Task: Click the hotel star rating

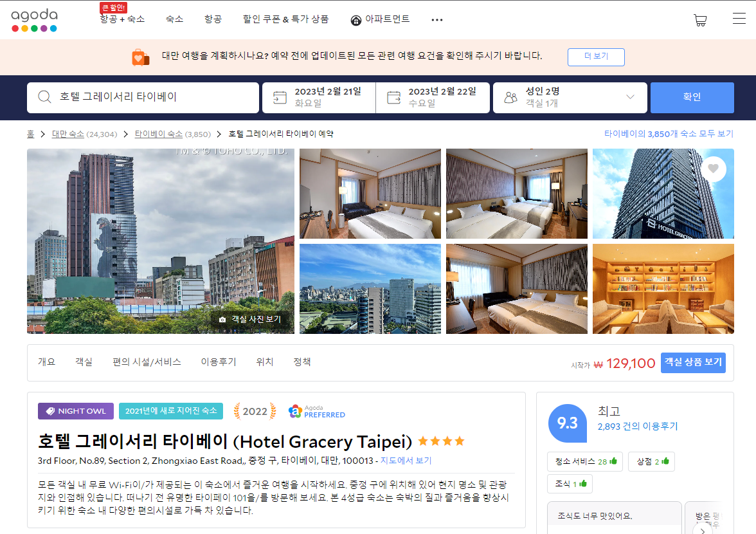Action: click(441, 441)
